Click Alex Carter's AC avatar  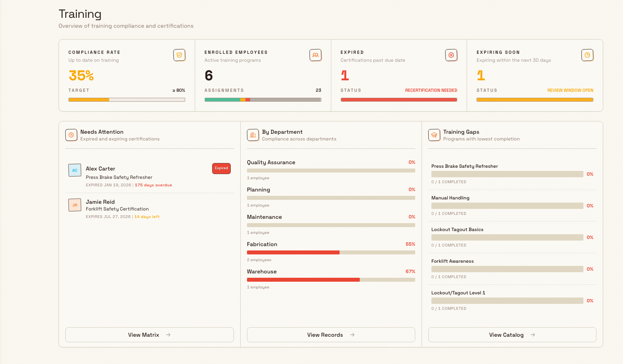pyautogui.click(x=75, y=170)
